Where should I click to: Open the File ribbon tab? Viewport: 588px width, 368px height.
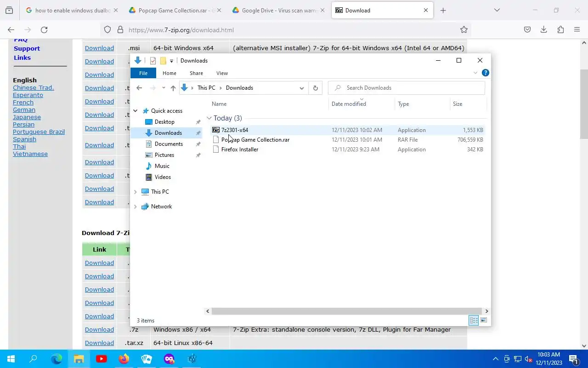[x=143, y=73]
